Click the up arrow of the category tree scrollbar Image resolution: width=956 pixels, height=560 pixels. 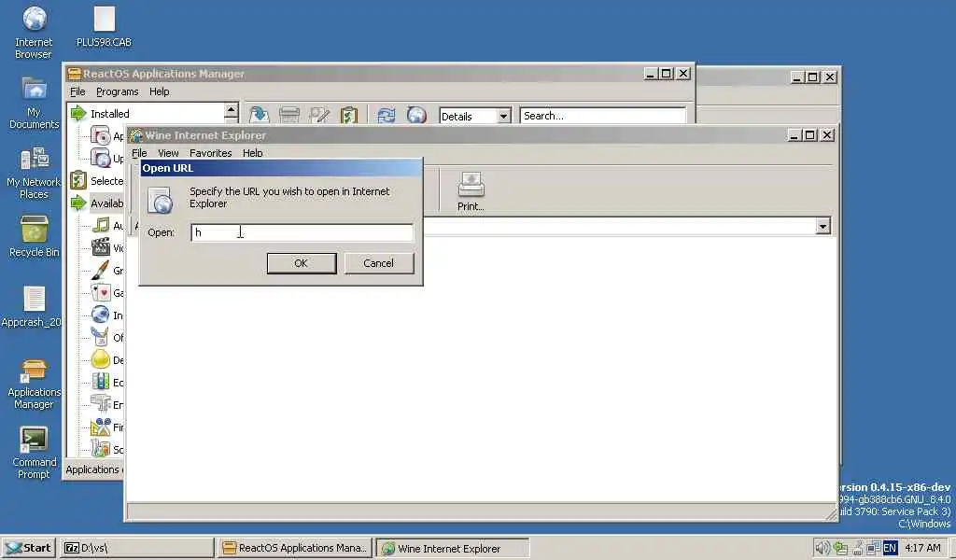(x=232, y=111)
